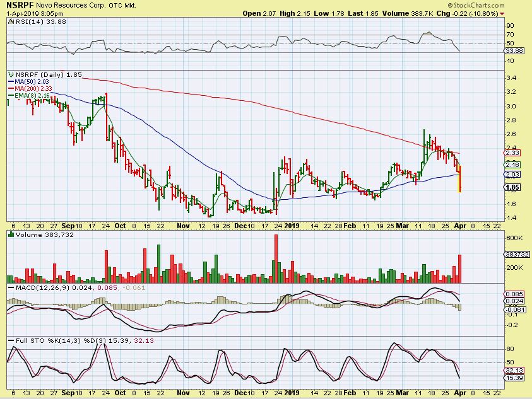
Task: Click the Volume 383,732 panel label
Action: 44,234
